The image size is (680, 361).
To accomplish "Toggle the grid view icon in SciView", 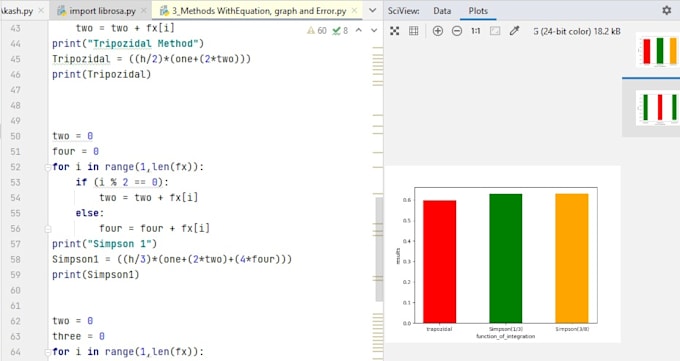I will [x=414, y=31].
